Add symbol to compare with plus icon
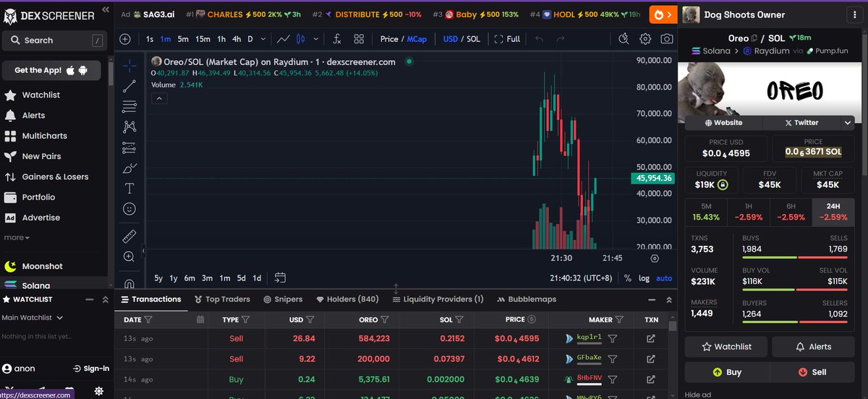 pyautogui.click(x=125, y=39)
